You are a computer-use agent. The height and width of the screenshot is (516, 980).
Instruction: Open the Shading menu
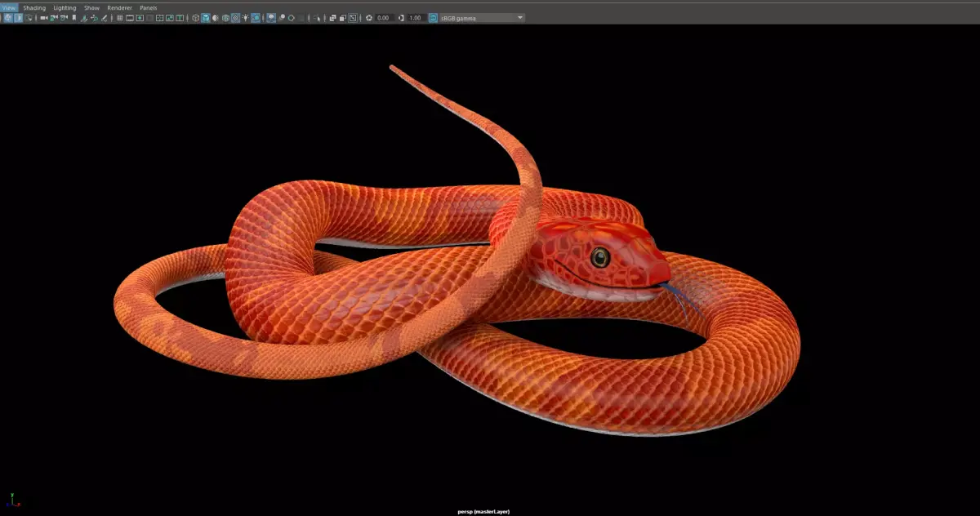(x=34, y=7)
